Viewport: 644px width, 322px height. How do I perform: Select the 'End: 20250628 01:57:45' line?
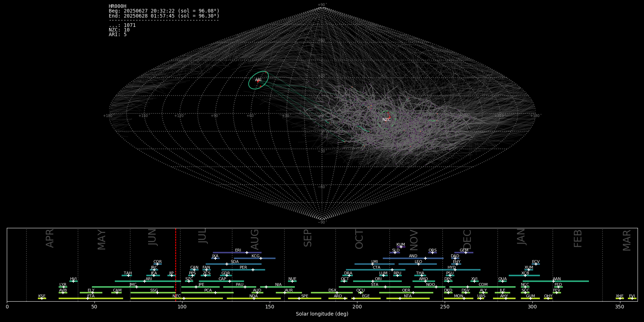tap(164, 16)
